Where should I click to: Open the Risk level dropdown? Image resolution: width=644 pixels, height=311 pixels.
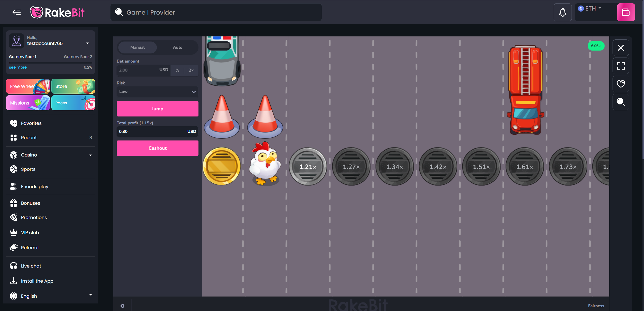tap(157, 92)
